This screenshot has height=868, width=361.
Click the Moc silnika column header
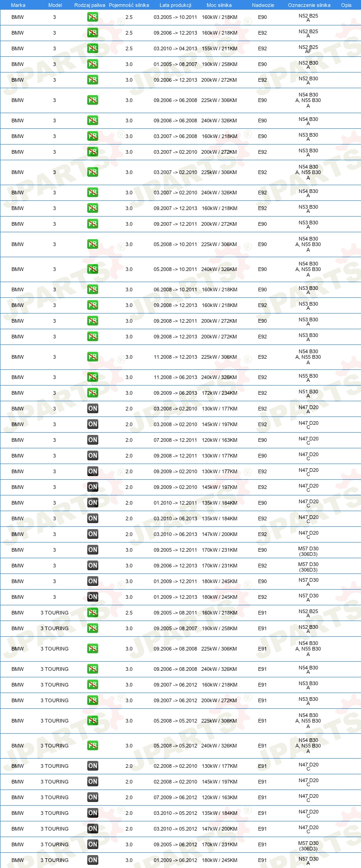point(219,5)
